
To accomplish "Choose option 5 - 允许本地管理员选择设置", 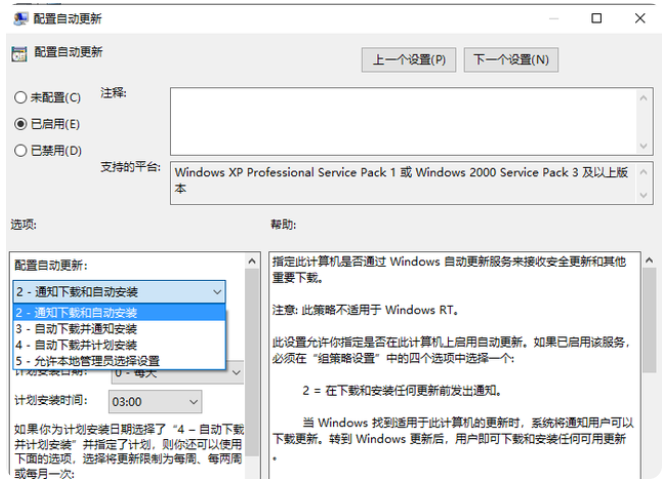I will (x=120, y=361).
